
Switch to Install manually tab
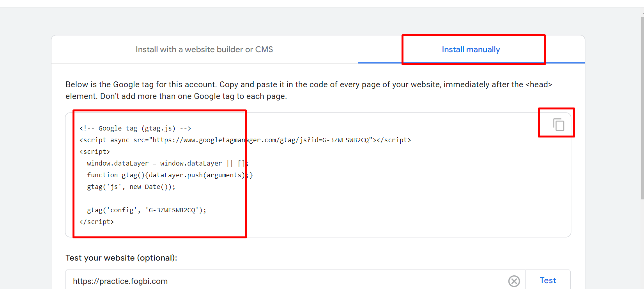pos(471,49)
